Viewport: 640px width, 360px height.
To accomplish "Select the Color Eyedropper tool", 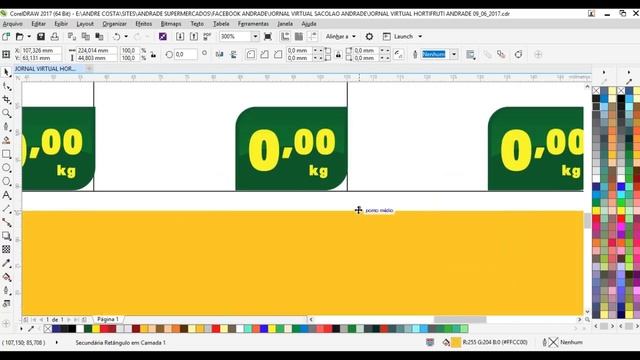I will coord(6,263).
